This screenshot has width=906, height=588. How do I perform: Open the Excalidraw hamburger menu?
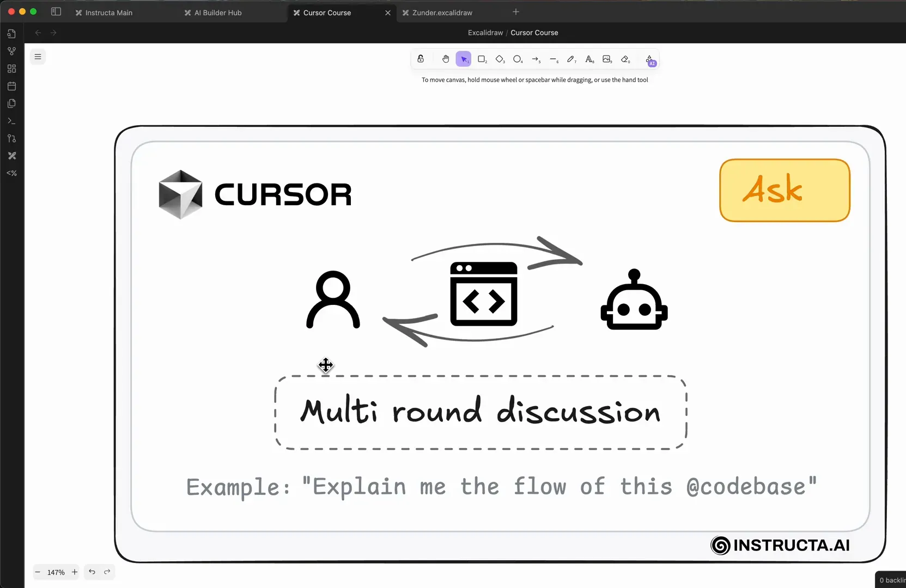coord(38,57)
